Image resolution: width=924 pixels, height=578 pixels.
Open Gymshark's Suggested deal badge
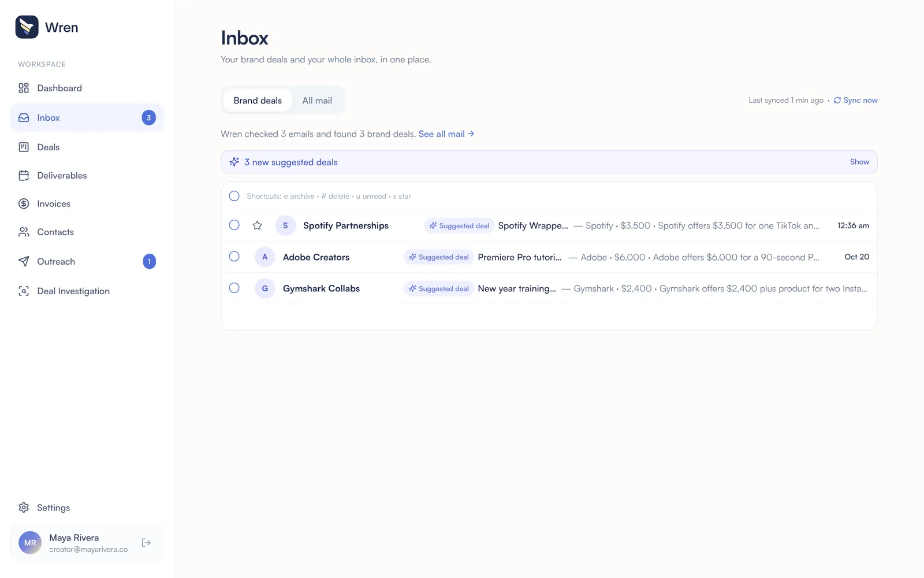(438, 288)
